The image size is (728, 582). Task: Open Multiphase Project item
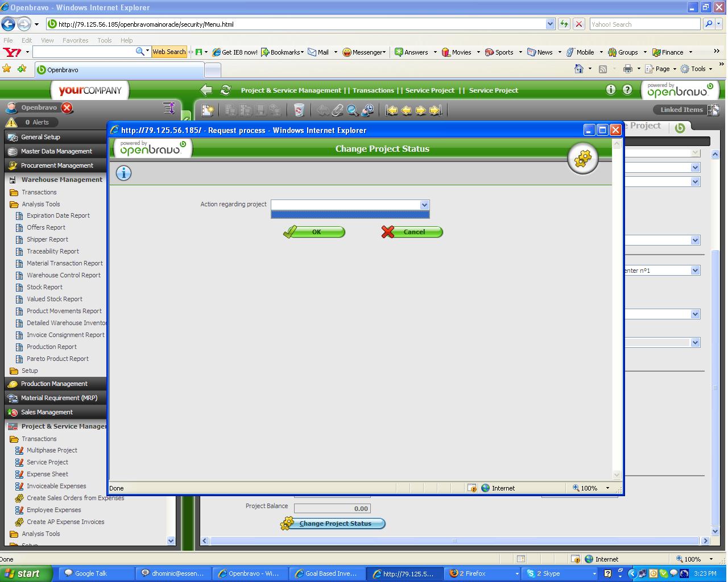pos(52,450)
